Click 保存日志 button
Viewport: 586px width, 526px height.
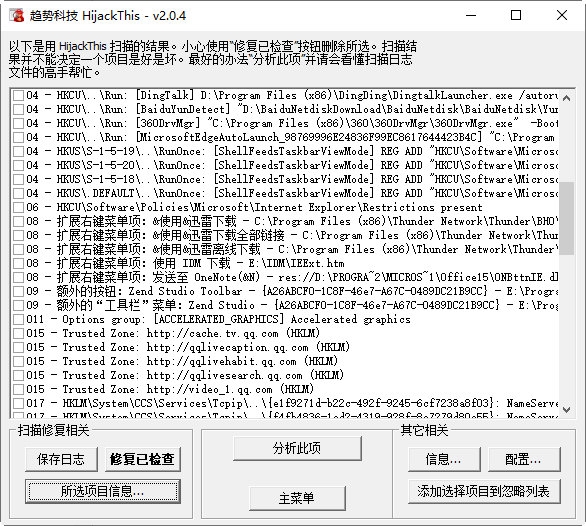coord(61,459)
